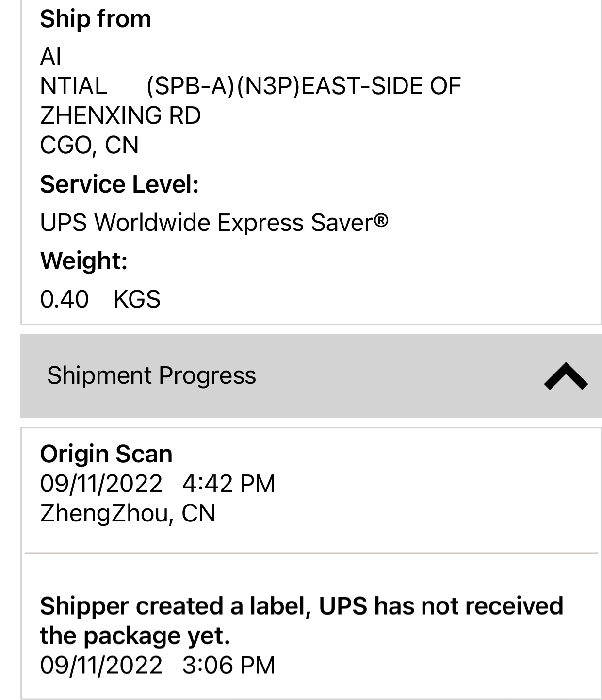
Task: Click the KGS weight unit
Action: 137,299
